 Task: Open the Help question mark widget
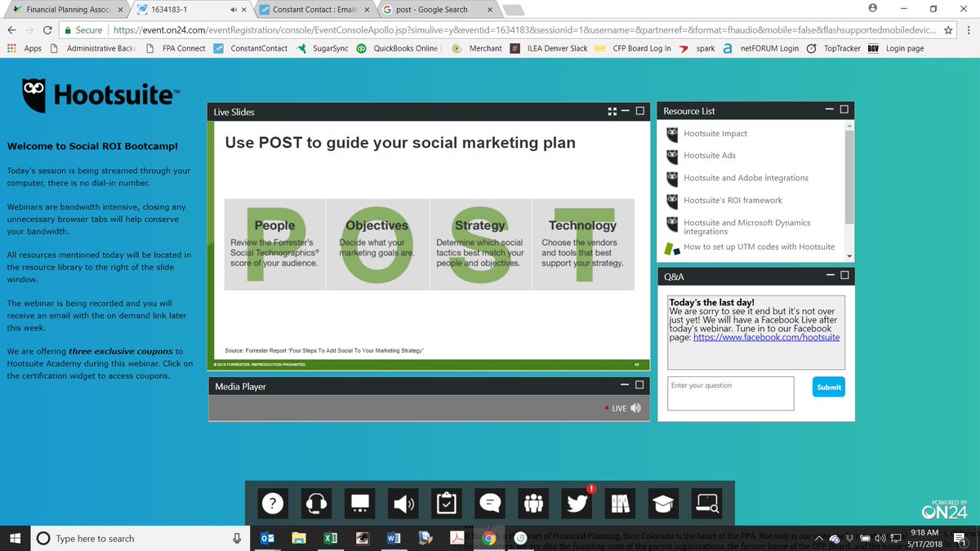273,504
